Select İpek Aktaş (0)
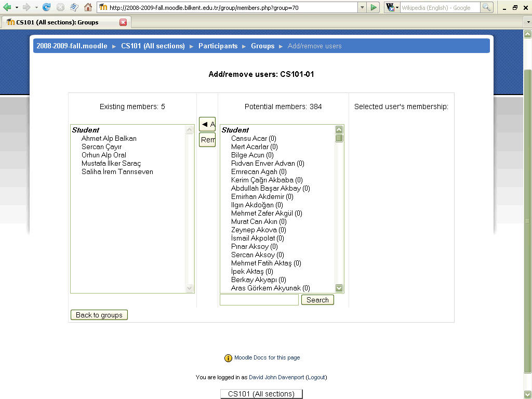This screenshot has height=399, width=532. pyautogui.click(x=252, y=271)
